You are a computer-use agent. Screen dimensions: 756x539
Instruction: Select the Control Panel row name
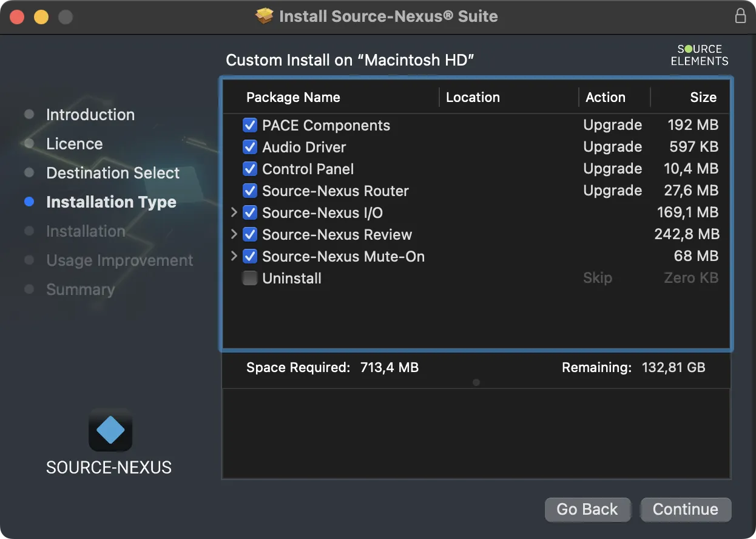[x=308, y=169]
